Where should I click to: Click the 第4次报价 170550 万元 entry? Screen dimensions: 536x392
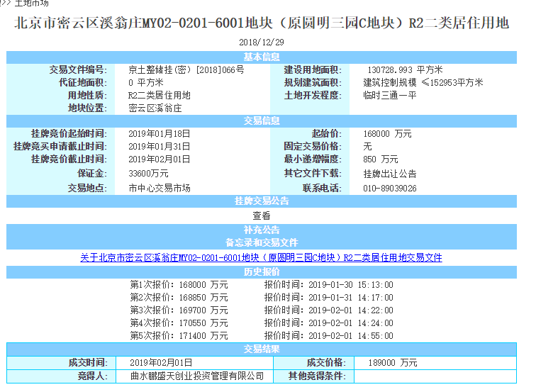[x=179, y=323]
